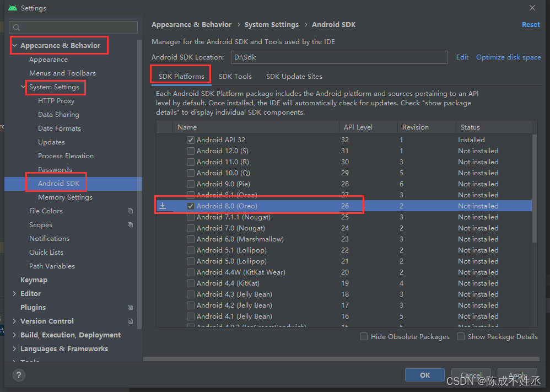550x392 pixels.
Task: Expand the Editor section arrow
Action: 14,293
